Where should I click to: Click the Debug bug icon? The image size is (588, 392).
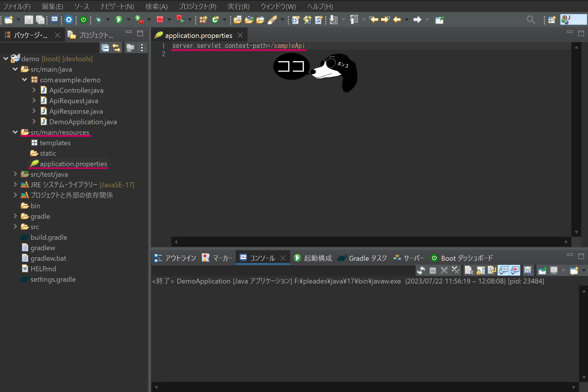[x=99, y=20]
